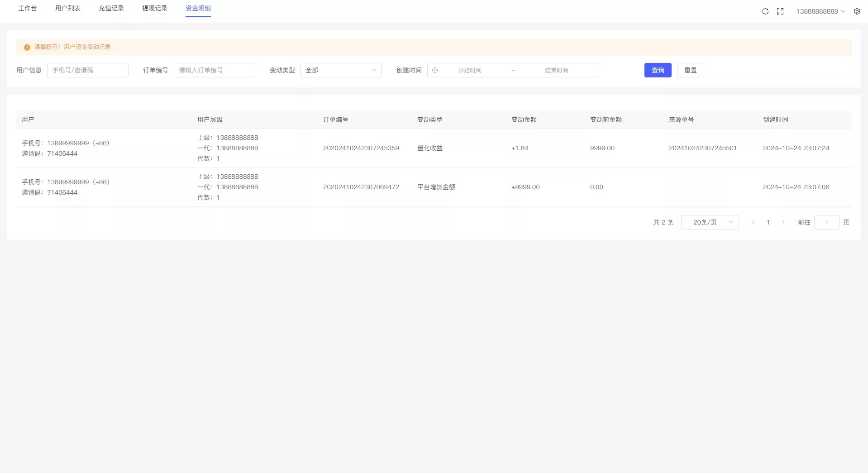
Task: Click the clock icon in 创建时间 field
Action: tap(435, 70)
